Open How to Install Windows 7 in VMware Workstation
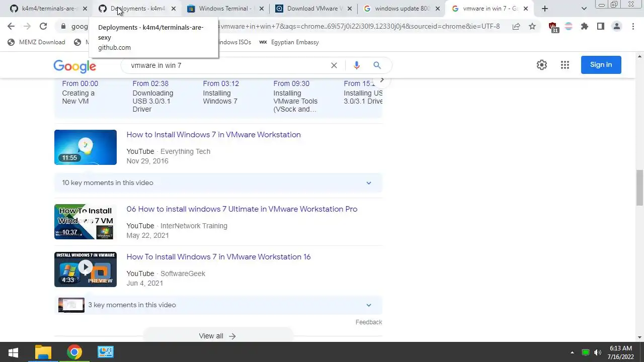Screen dimensions: 644x362 [213, 135]
